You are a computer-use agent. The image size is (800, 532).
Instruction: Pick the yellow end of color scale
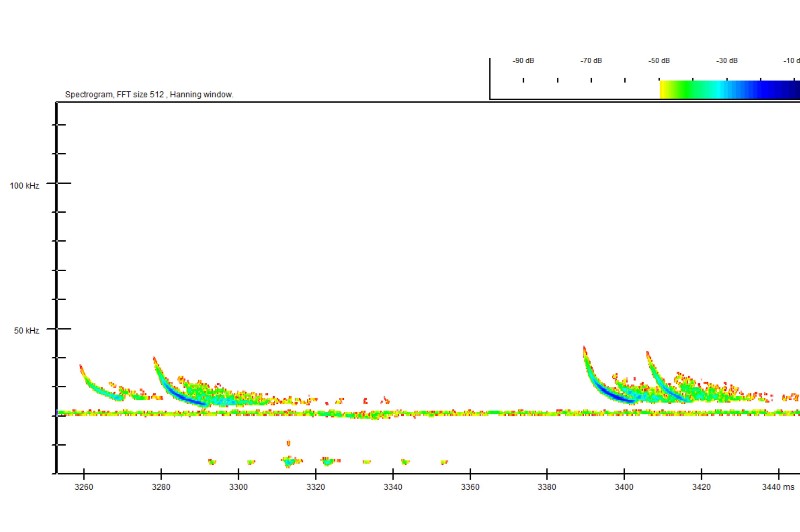tap(665, 89)
